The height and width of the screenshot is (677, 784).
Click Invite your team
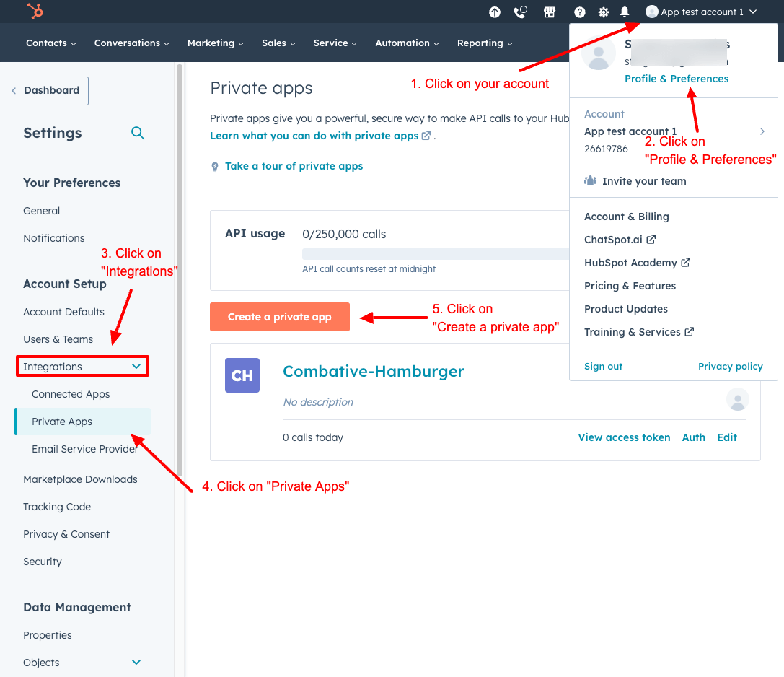(644, 181)
